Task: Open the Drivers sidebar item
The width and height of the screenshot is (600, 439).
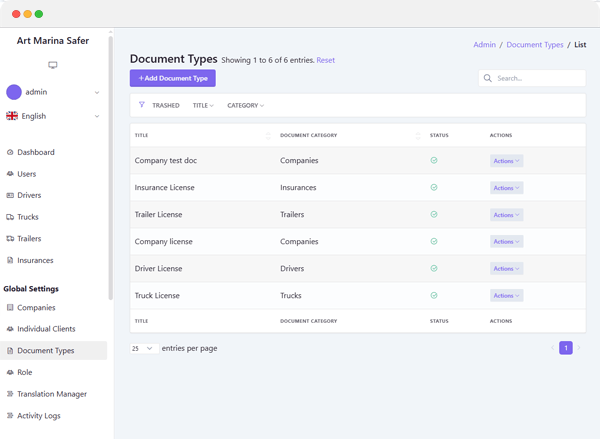Action: coord(29,195)
